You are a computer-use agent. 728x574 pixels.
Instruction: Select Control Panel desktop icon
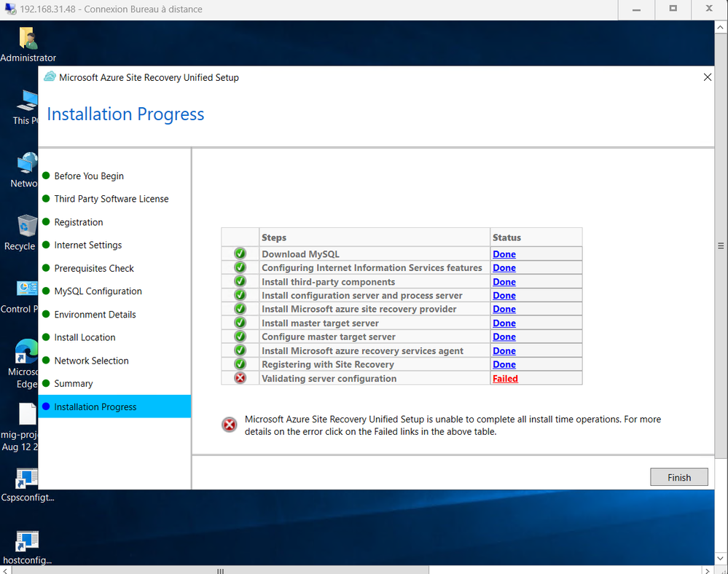point(20,297)
